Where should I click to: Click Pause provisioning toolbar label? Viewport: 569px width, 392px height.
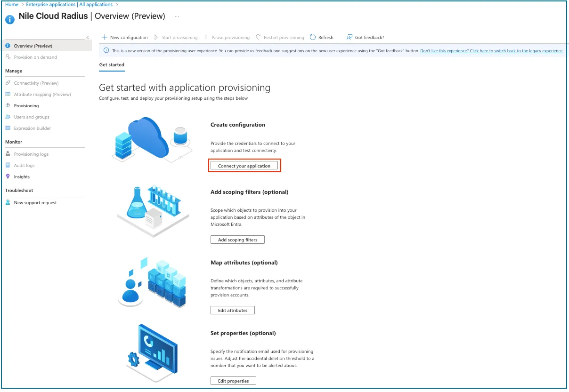[x=230, y=37]
